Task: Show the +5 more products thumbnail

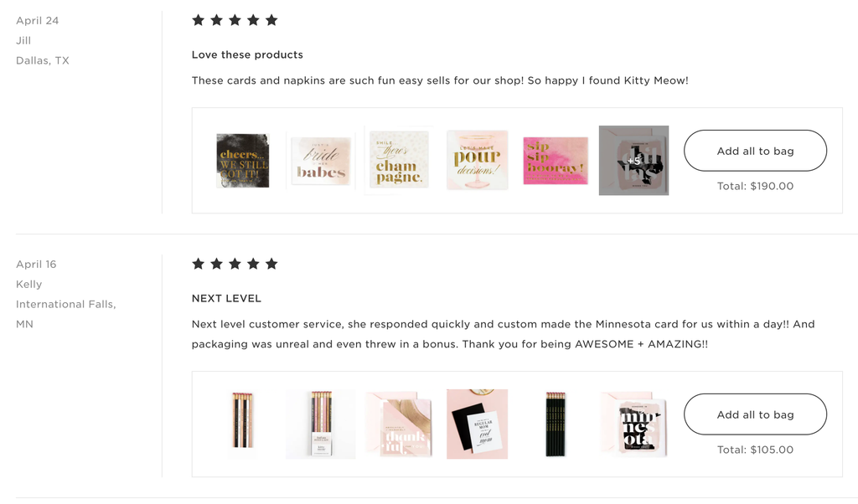Action: tap(633, 161)
